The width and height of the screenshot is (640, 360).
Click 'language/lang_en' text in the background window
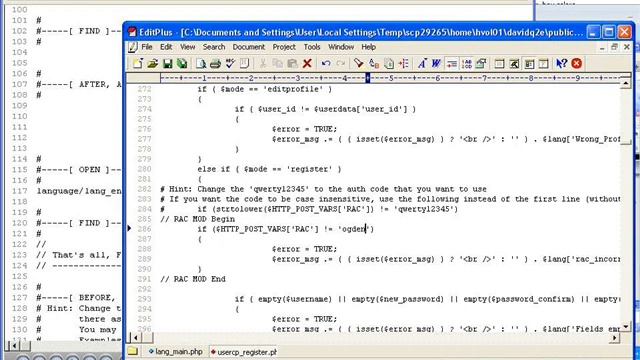click(x=79, y=191)
